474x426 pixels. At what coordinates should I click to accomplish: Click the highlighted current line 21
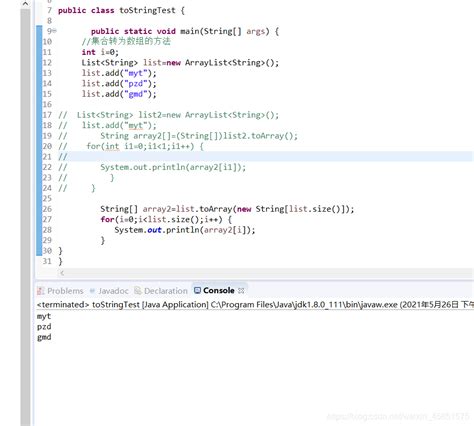click(x=265, y=157)
